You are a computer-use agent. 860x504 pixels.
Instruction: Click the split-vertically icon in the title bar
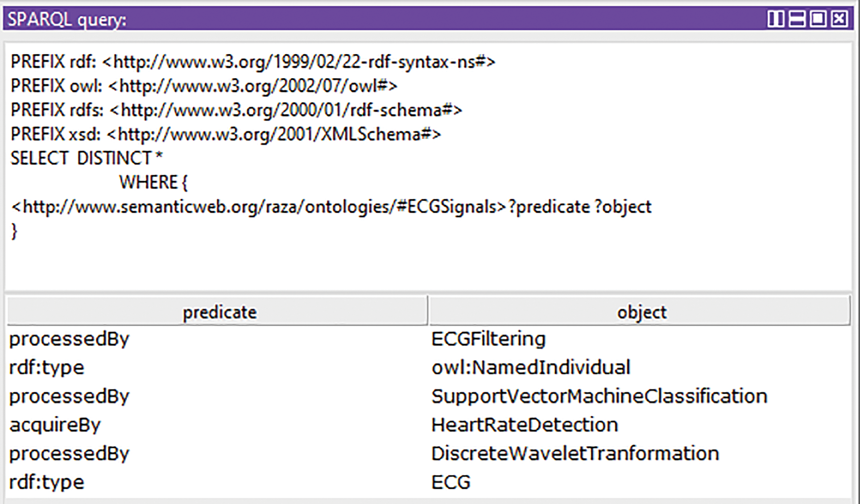tap(776, 19)
